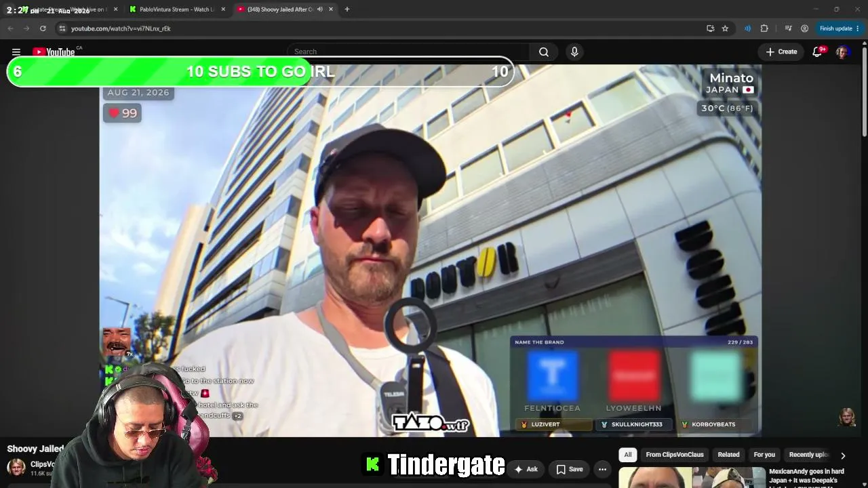Click the YouTube search magnifier button
The width and height of the screenshot is (868, 488).
click(x=544, y=52)
